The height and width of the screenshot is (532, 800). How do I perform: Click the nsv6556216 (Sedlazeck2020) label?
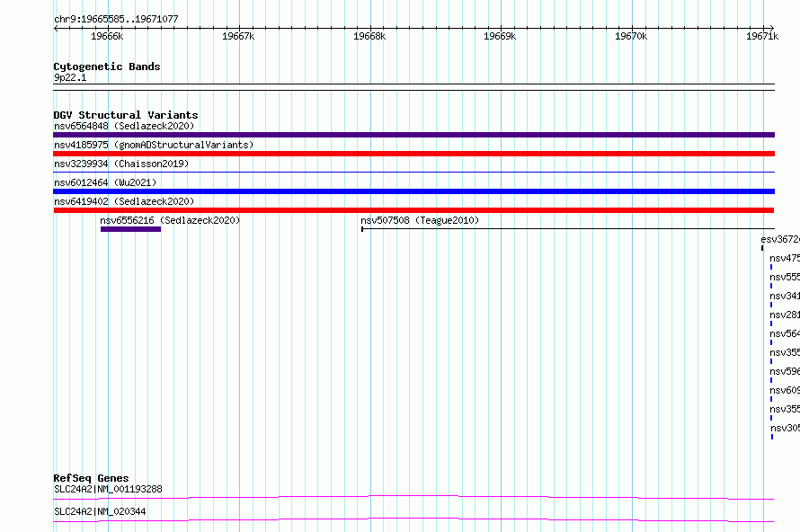click(170, 220)
